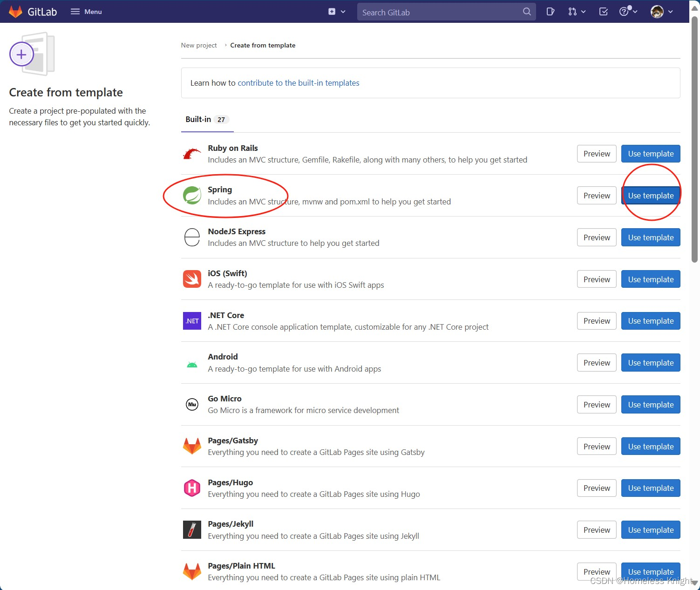Click the Android template title
The height and width of the screenshot is (590, 700).
pyautogui.click(x=223, y=357)
